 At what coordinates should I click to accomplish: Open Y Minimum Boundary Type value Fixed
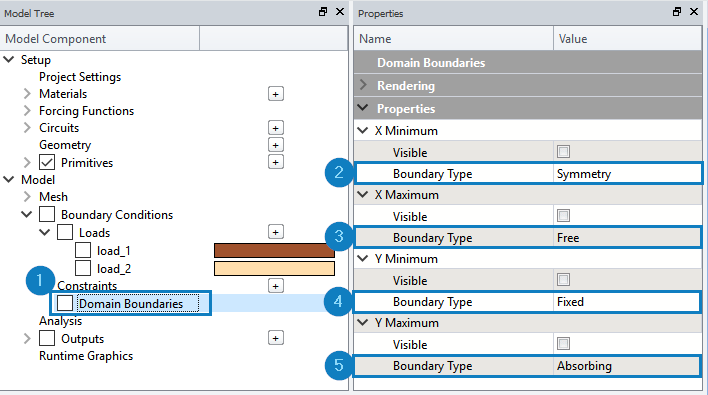click(627, 302)
